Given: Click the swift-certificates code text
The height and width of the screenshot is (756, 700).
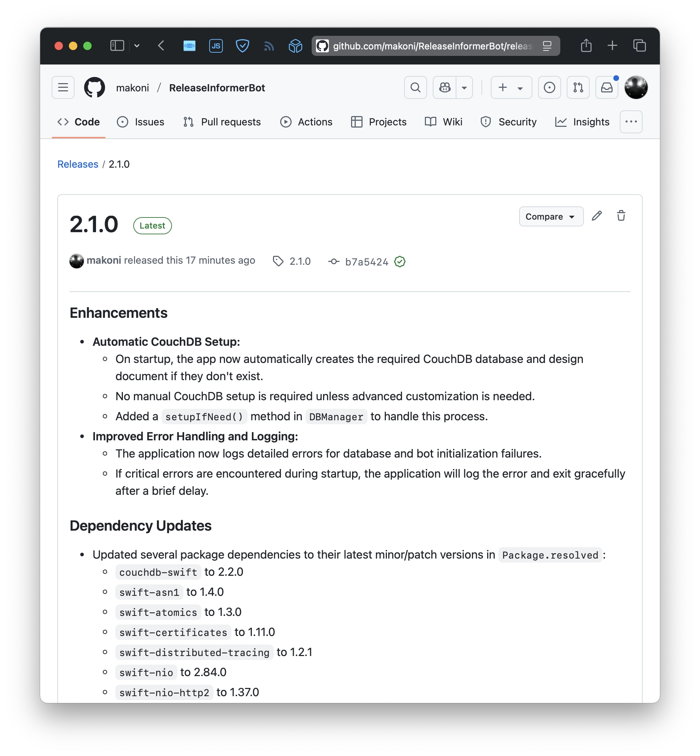Looking at the screenshot, I should point(173,632).
